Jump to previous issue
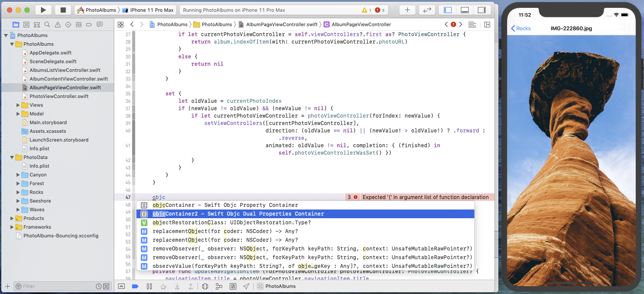Viewport: 644px width, 294px height. tap(446, 24)
